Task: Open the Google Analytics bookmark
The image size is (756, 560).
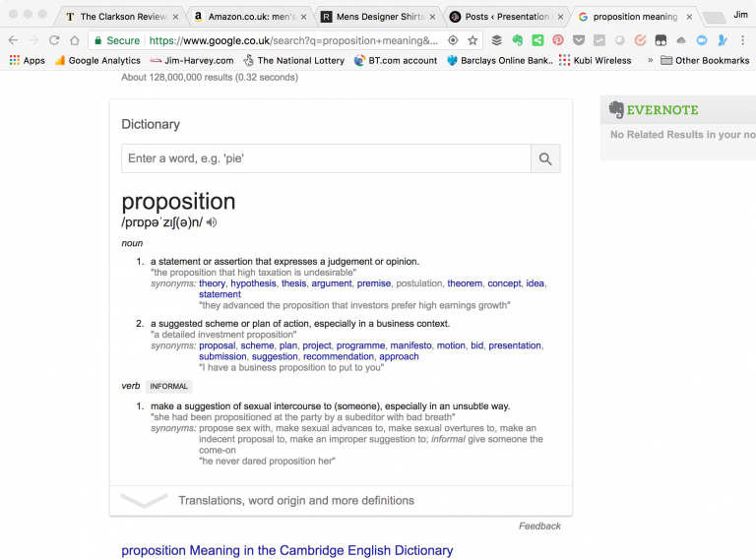Action: click(96, 60)
